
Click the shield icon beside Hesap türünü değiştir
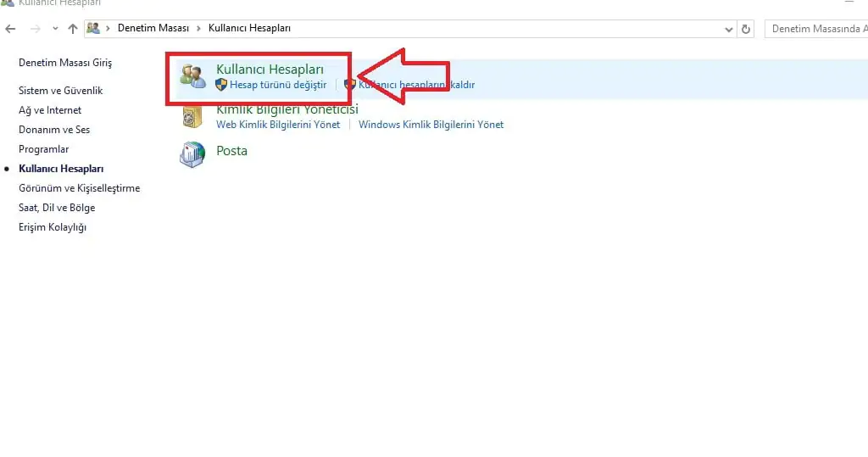pyautogui.click(x=221, y=85)
